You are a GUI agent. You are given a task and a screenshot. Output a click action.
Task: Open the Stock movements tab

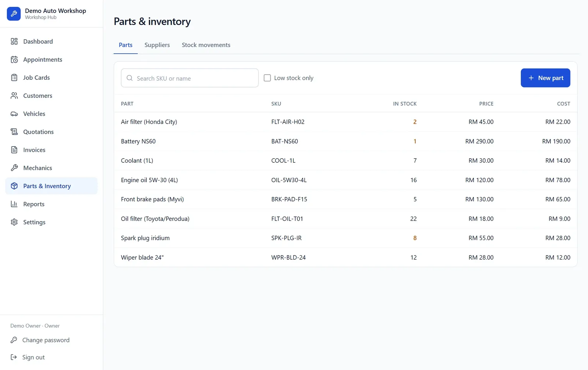coord(206,45)
